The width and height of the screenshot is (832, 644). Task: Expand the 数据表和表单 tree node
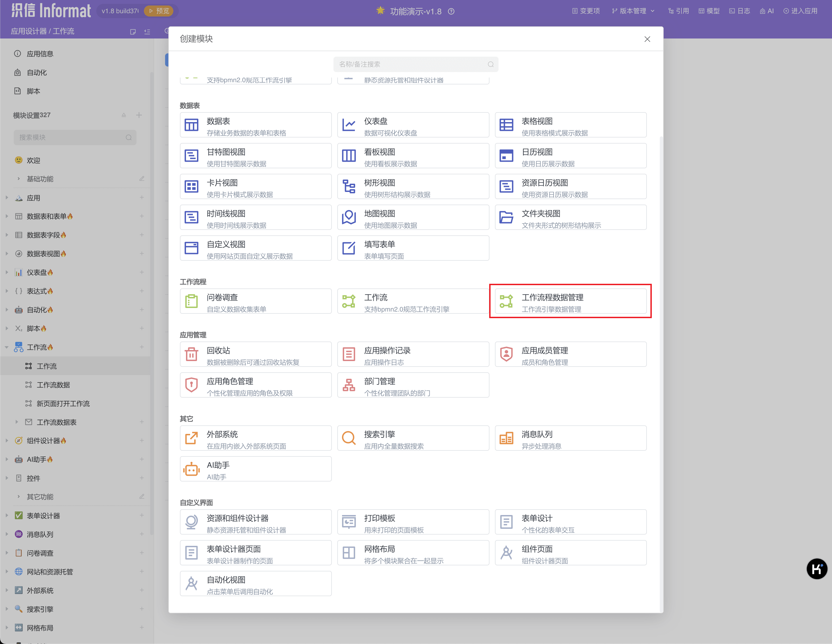tap(7, 216)
